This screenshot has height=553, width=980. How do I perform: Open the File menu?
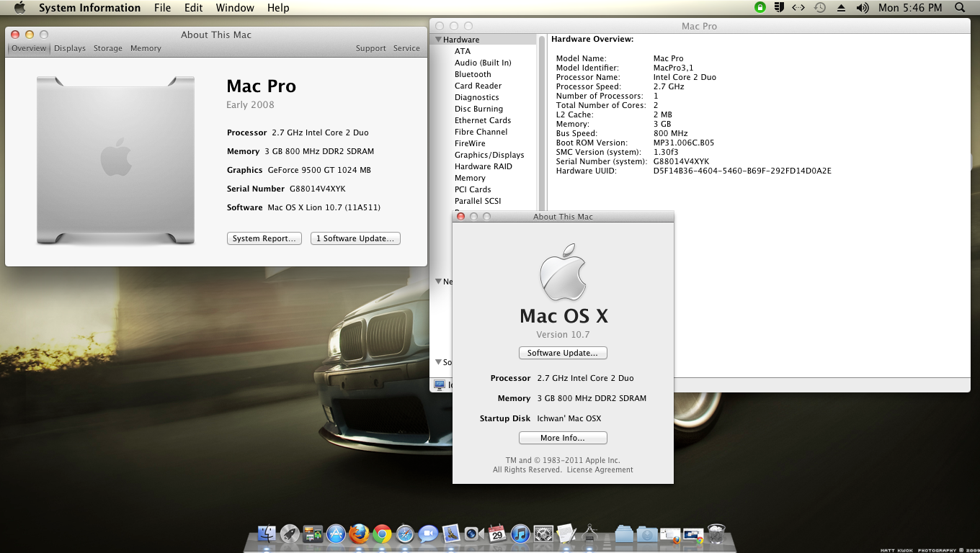163,8
